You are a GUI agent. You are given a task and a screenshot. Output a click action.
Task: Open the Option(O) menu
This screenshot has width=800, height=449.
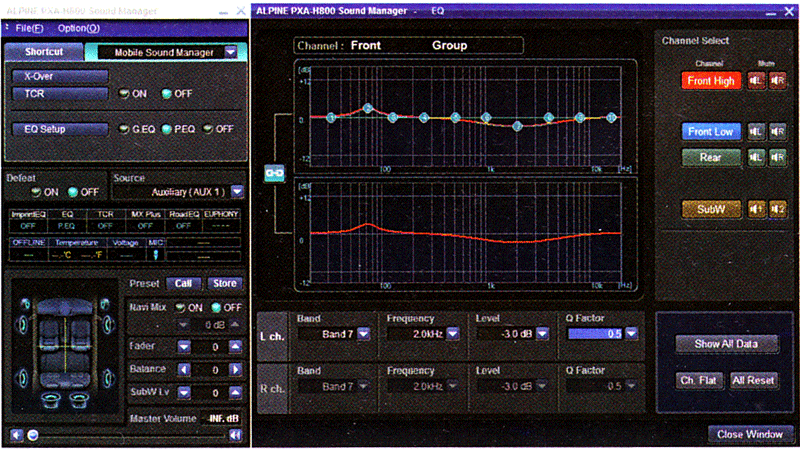point(79,28)
